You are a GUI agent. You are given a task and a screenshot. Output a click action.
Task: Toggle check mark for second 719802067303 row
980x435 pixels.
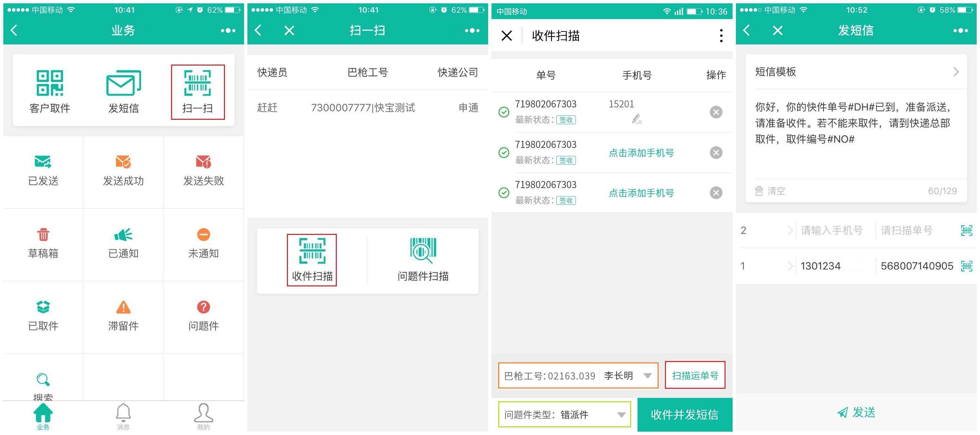pos(504,153)
